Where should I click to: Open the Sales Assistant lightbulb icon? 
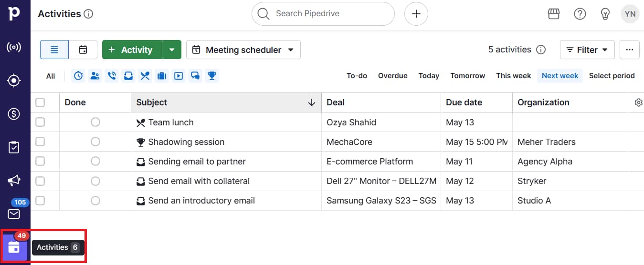tap(605, 14)
